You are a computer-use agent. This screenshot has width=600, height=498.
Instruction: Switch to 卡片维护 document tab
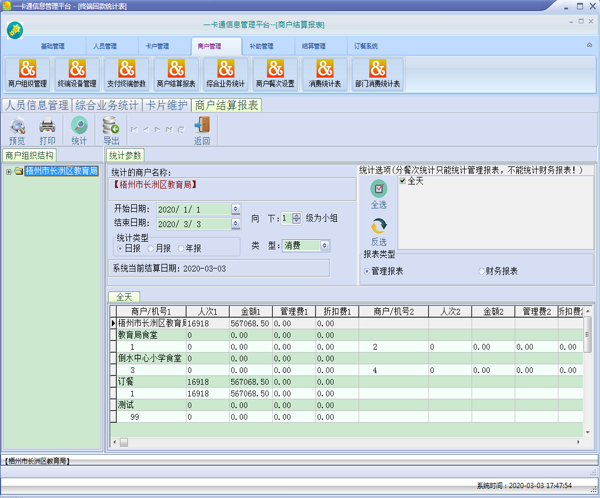167,105
